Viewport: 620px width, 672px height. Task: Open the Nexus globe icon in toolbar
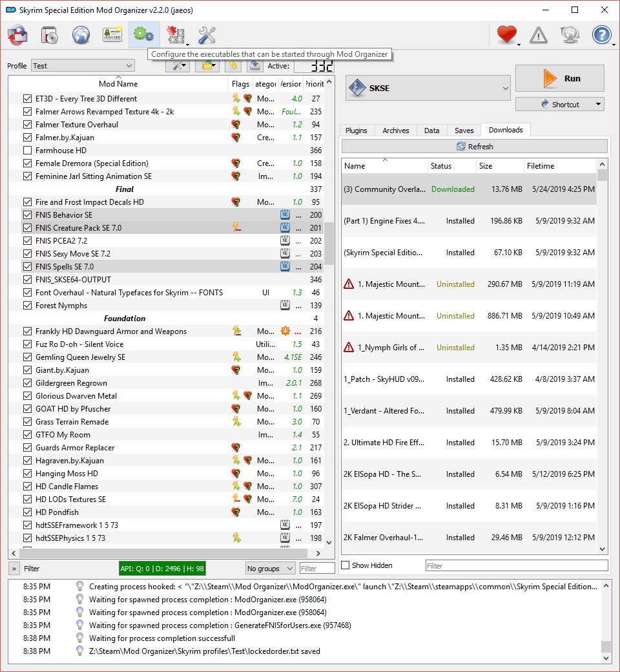(81, 35)
